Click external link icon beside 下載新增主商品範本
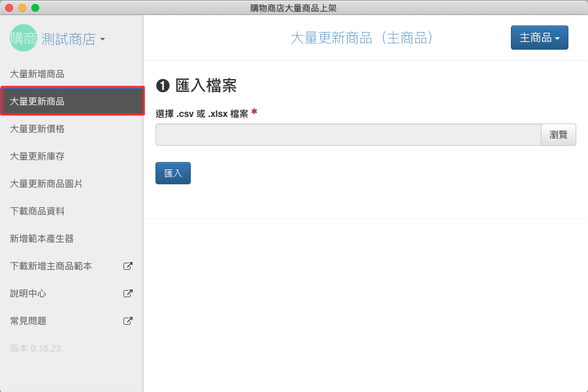Screen dimensions: 588x392 (x=128, y=266)
